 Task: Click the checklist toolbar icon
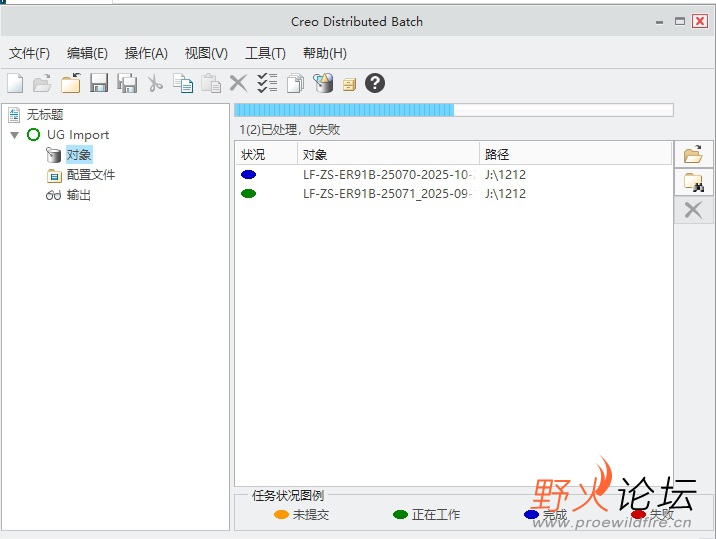pyautogui.click(x=267, y=84)
